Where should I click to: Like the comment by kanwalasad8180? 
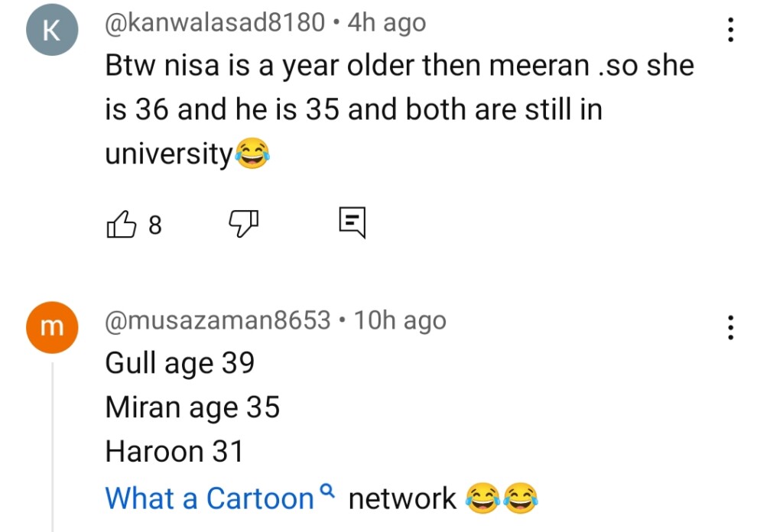[x=121, y=224]
